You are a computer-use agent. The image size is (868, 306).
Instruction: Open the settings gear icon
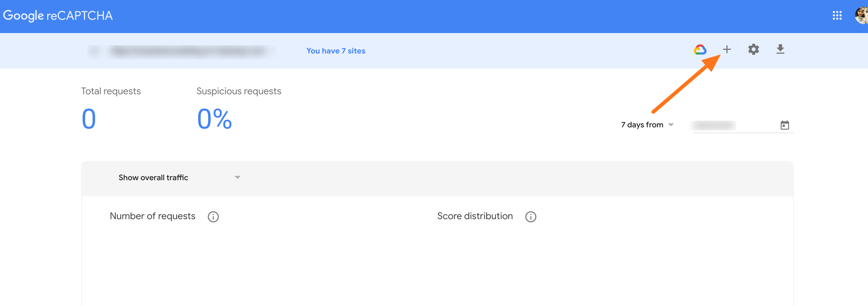(x=754, y=49)
